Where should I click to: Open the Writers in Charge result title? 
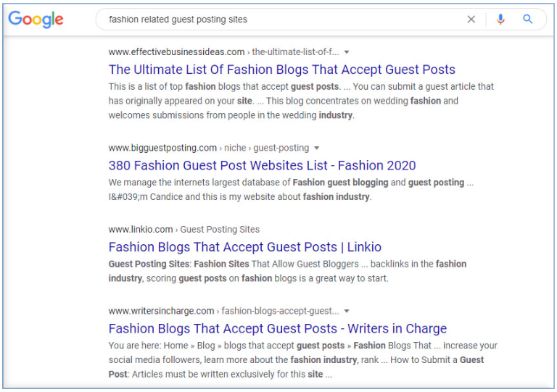click(x=278, y=328)
